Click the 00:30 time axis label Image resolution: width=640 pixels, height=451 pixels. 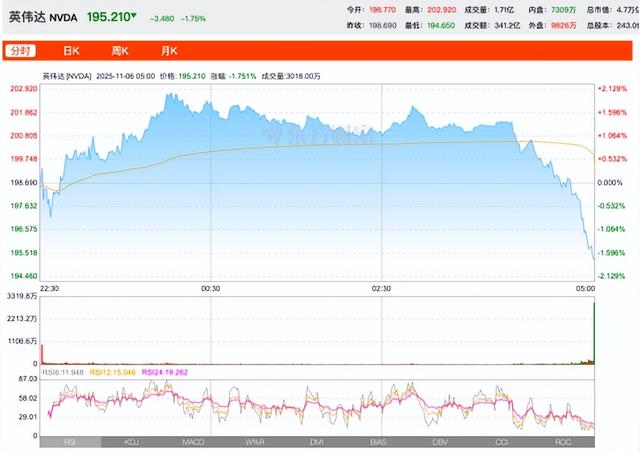(211, 289)
